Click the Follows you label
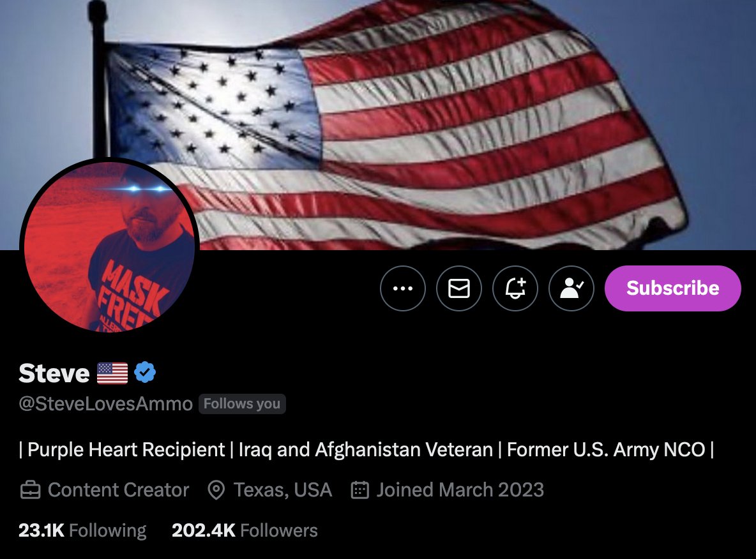Image resolution: width=756 pixels, height=559 pixels. tap(242, 404)
